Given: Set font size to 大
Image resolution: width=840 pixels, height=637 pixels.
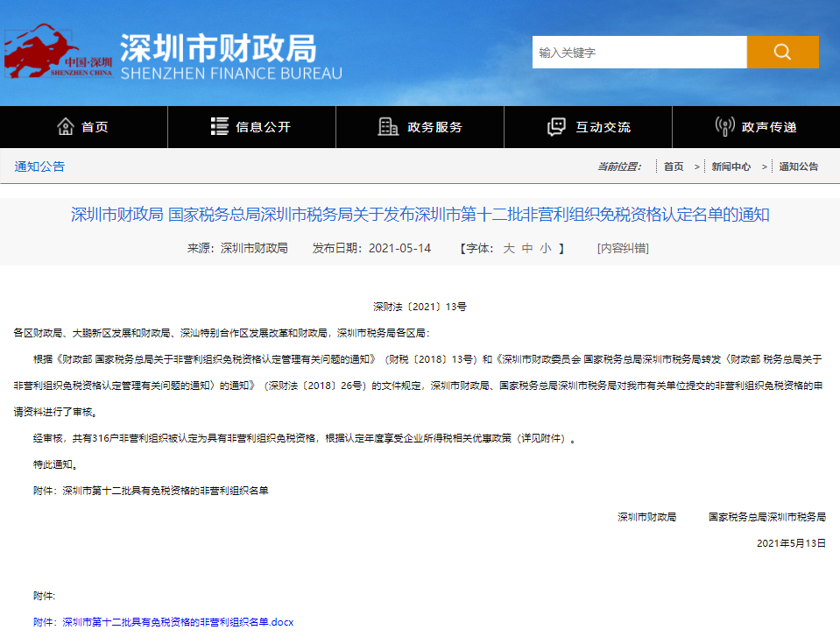Looking at the screenshot, I should 509,248.
